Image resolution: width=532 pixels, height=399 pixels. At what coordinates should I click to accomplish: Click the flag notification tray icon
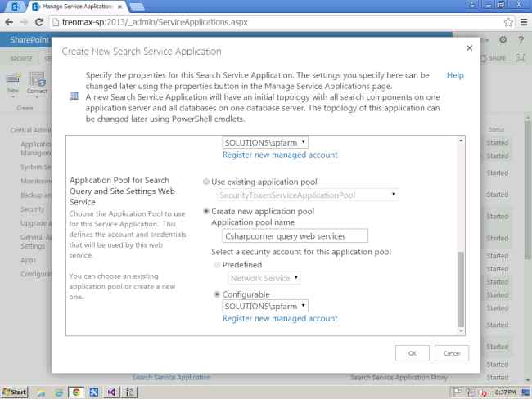click(457, 392)
